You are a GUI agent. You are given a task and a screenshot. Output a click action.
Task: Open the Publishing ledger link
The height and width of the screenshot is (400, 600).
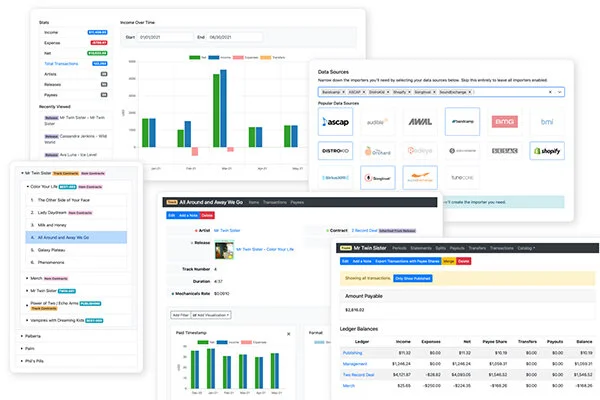click(352, 353)
